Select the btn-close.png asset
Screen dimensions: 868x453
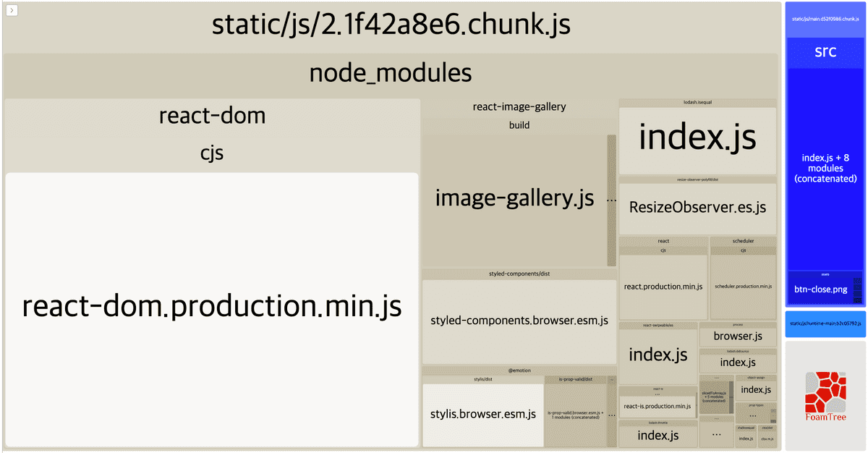point(820,289)
